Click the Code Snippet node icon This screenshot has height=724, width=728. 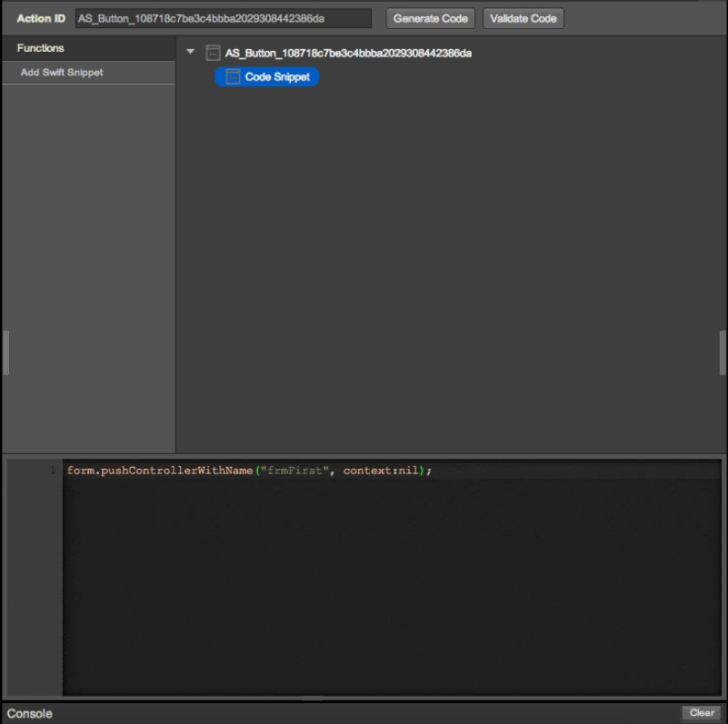point(232,76)
